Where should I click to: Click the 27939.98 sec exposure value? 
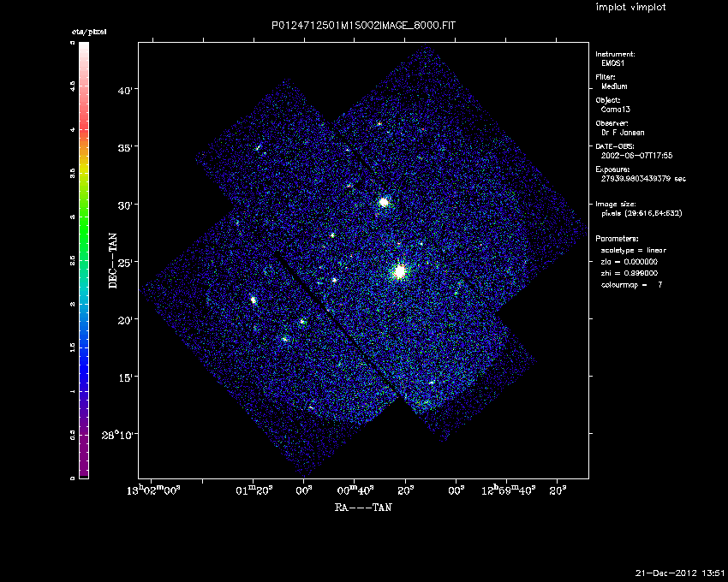[643, 179]
